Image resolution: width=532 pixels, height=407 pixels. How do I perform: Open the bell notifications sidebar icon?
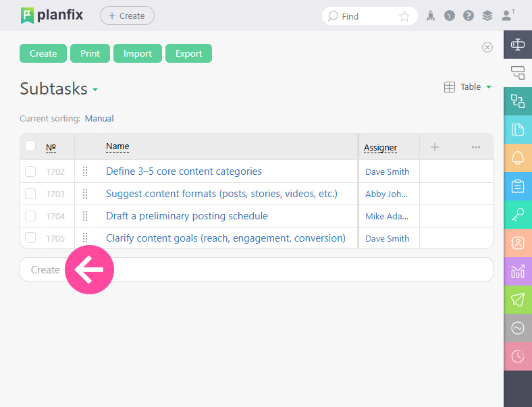click(518, 158)
